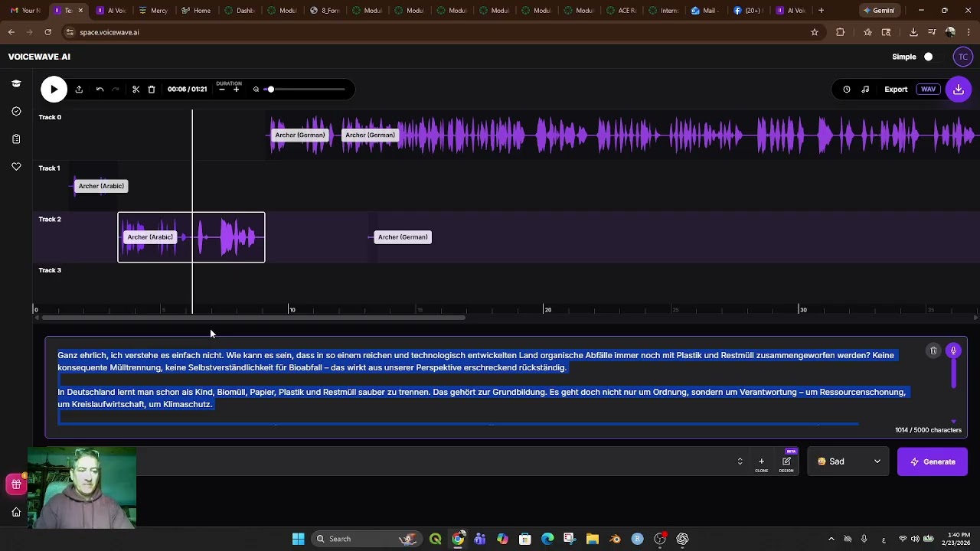
Task: Click the Generate button
Action: [932, 461]
